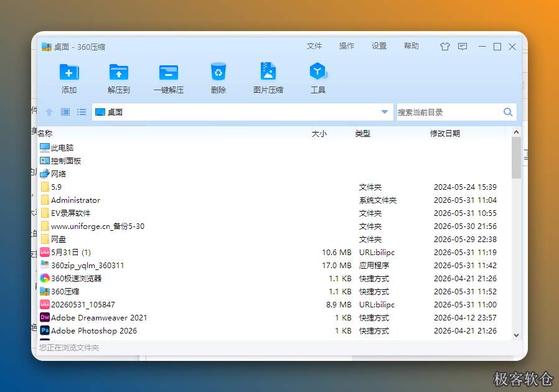This screenshot has height=392, width=559.
Task: Select the 5月31日 (1) bilibili file icon
Action: (45, 252)
